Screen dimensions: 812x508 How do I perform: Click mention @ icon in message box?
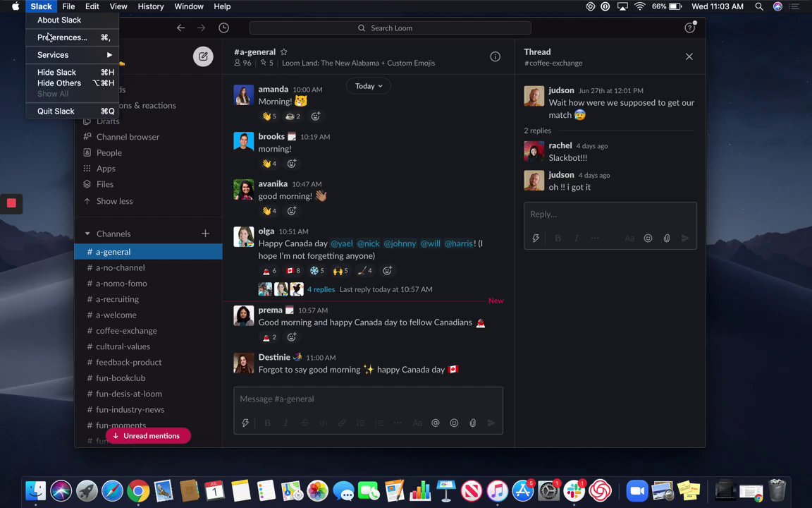tap(436, 423)
